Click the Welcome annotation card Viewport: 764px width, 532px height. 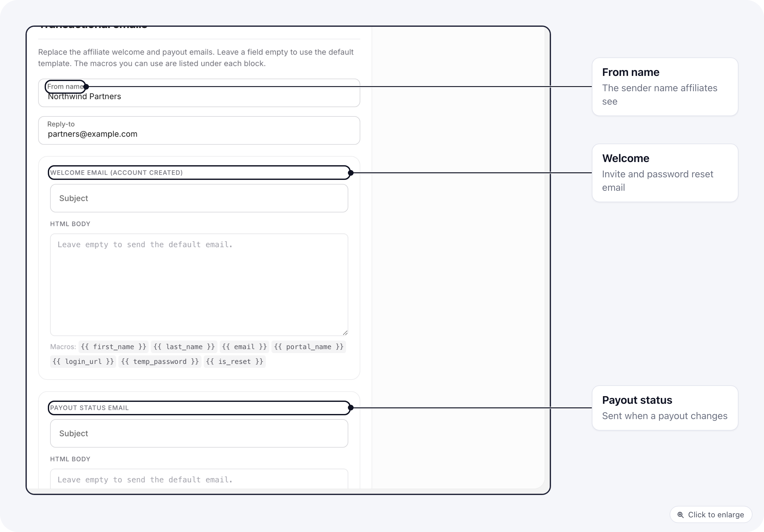[665, 173]
